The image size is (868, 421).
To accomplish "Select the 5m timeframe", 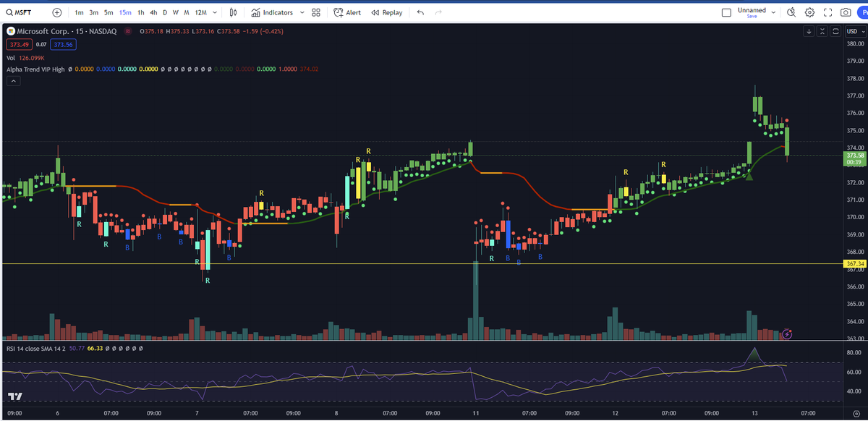I will point(109,12).
